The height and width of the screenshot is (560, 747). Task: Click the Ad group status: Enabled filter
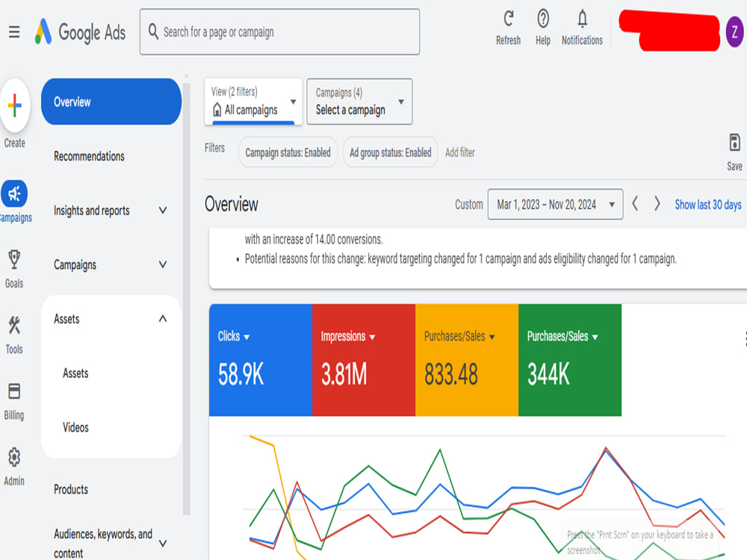click(390, 152)
